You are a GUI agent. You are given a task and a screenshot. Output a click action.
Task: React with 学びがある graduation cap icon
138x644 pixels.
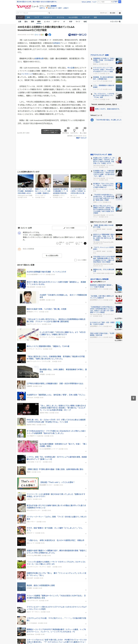pos(65,131)
